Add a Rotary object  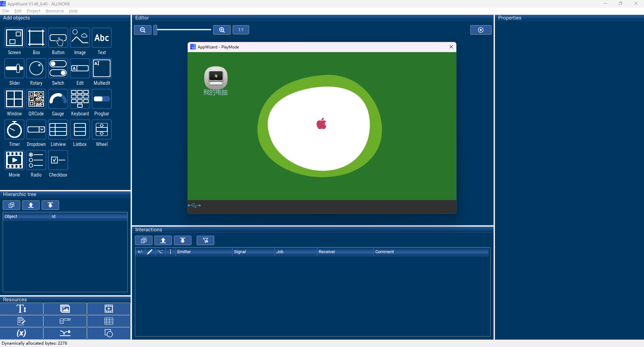click(x=36, y=68)
